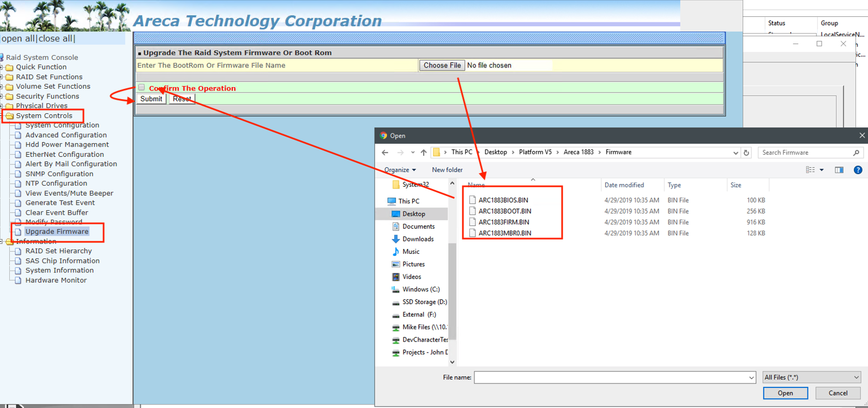Expand RAID Set Functions folder

(x=2, y=77)
